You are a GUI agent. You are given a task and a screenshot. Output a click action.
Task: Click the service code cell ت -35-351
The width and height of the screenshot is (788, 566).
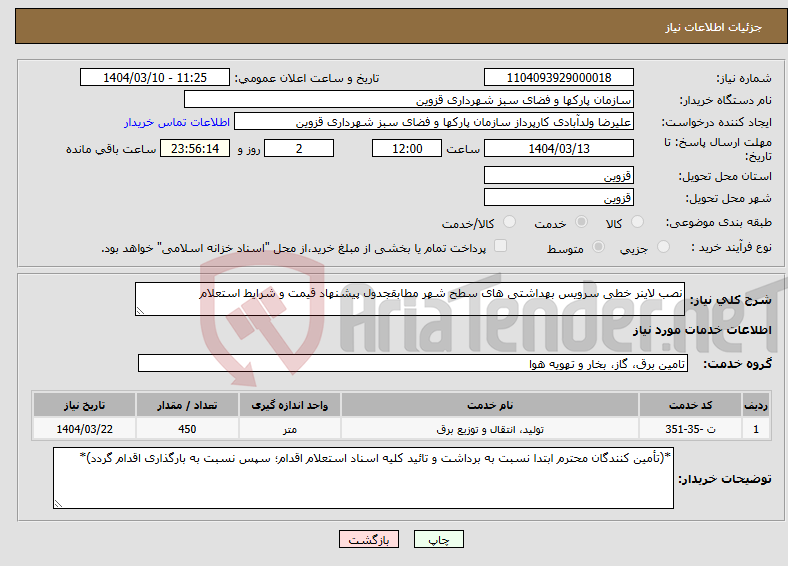pyautogui.click(x=691, y=429)
